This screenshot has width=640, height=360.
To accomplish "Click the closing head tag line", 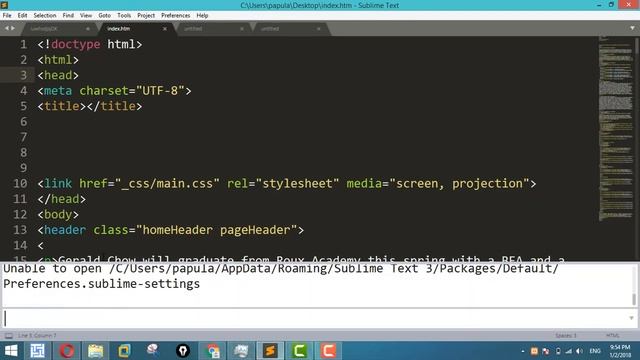I will [x=62, y=199].
